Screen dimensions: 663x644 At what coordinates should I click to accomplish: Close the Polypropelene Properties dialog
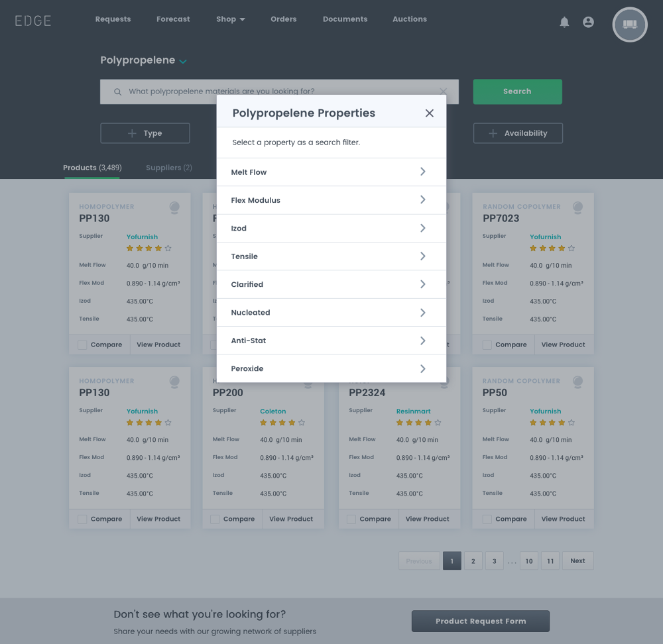[x=430, y=113]
